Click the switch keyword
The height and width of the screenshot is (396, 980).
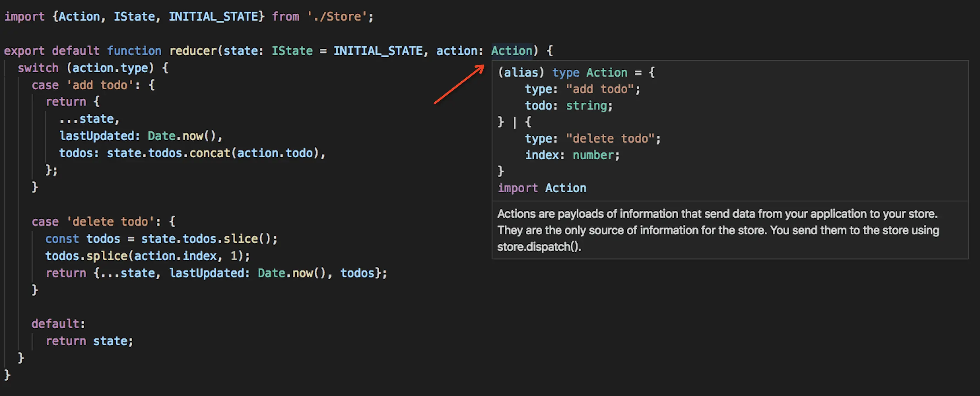coord(38,68)
